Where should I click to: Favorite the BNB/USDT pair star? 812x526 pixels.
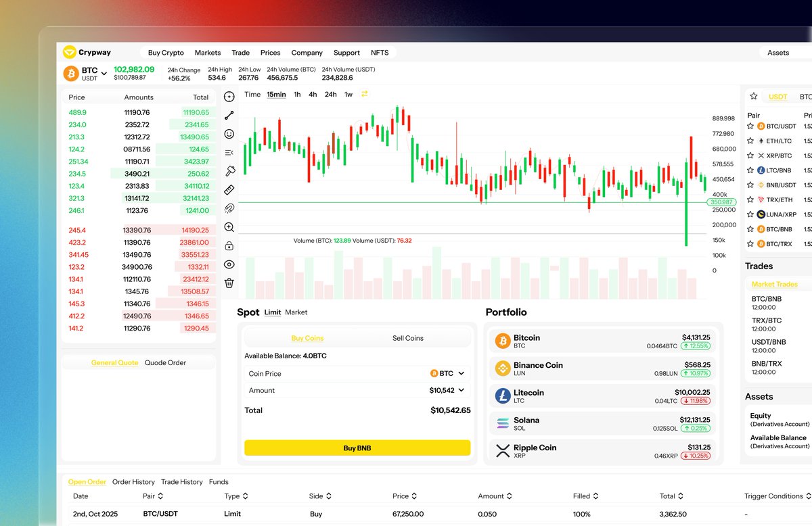(x=750, y=185)
